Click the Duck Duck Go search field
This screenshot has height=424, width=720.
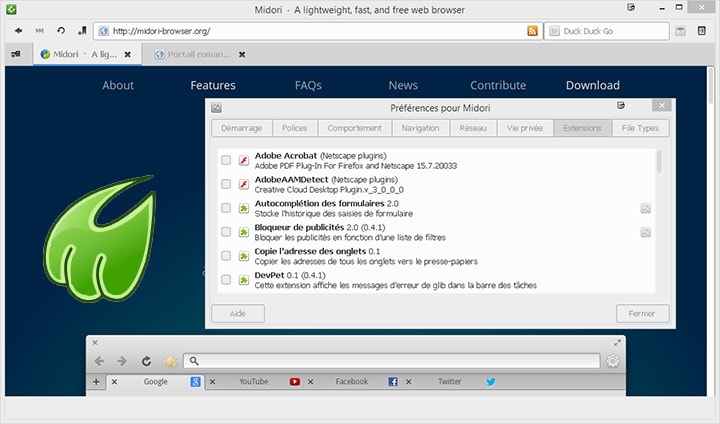point(607,31)
